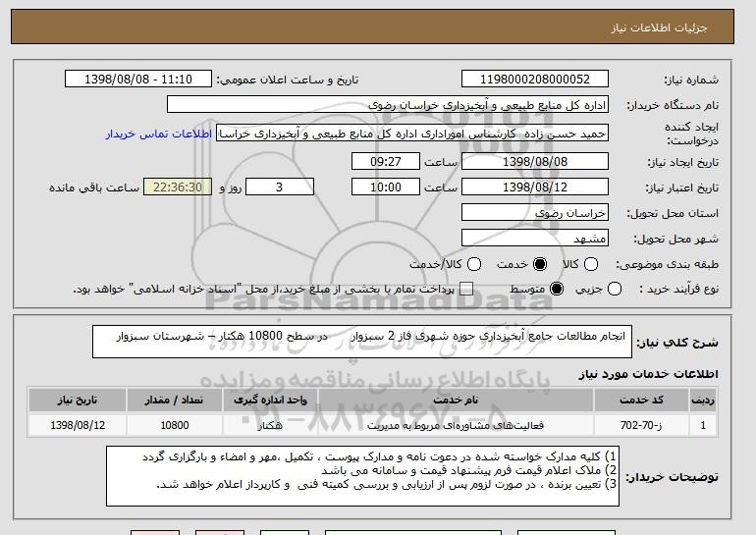Click the remaining days field showing 3
The height and width of the screenshot is (535, 756).
click(x=280, y=187)
